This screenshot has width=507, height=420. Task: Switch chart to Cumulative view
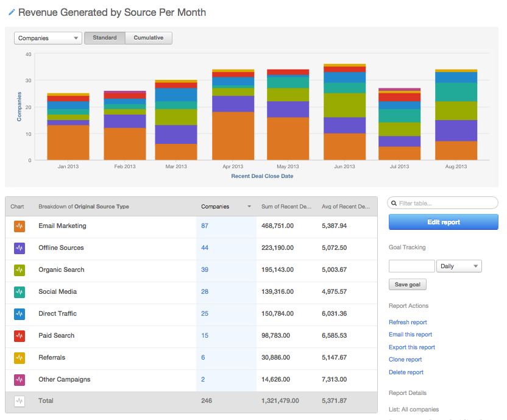click(149, 38)
